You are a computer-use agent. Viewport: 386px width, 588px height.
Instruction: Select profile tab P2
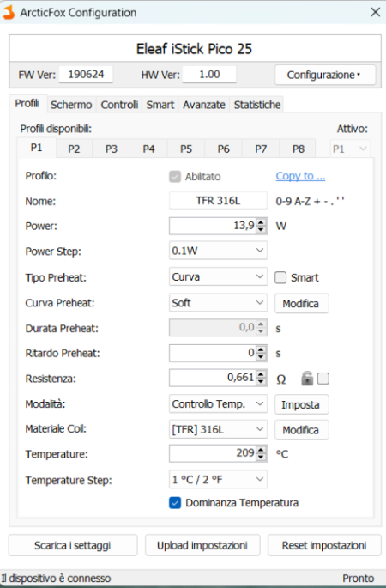(74, 149)
